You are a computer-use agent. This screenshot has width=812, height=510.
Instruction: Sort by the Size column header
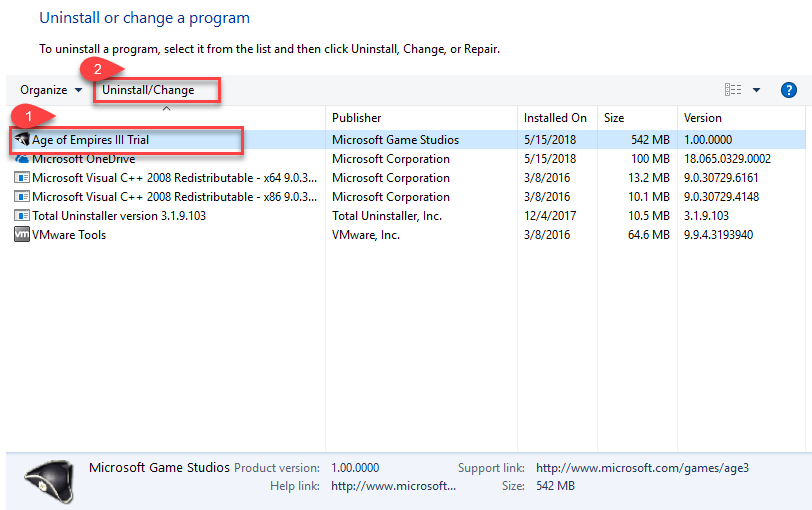click(614, 118)
